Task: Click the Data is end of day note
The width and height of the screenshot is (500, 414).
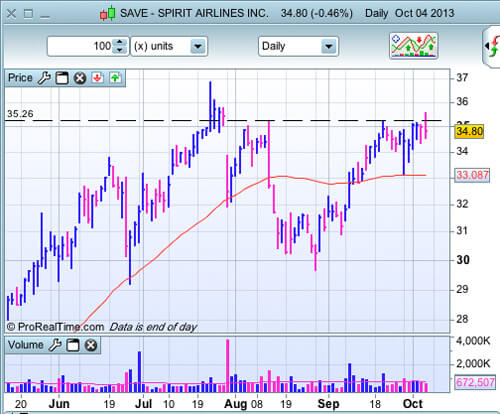Action: [x=153, y=327]
